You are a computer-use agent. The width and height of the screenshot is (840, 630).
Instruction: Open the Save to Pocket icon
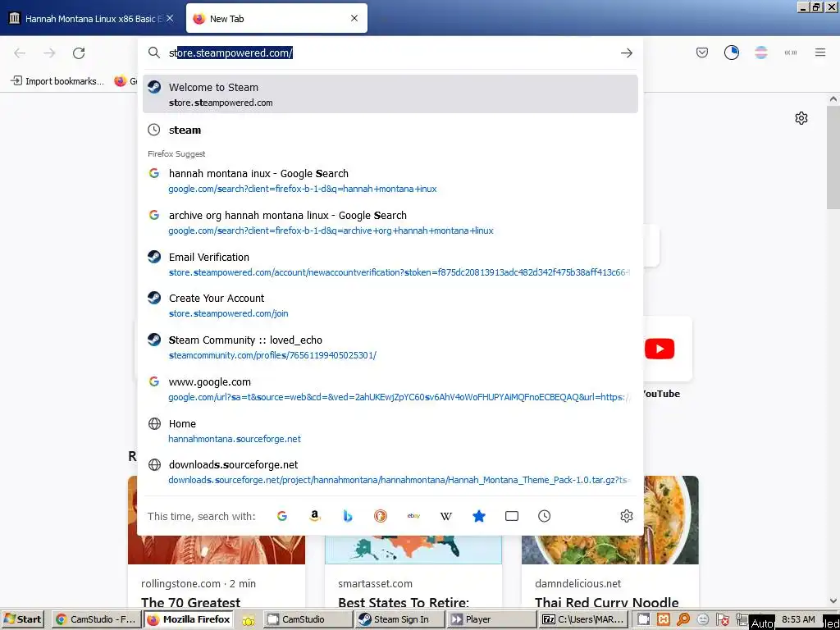point(702,52)
